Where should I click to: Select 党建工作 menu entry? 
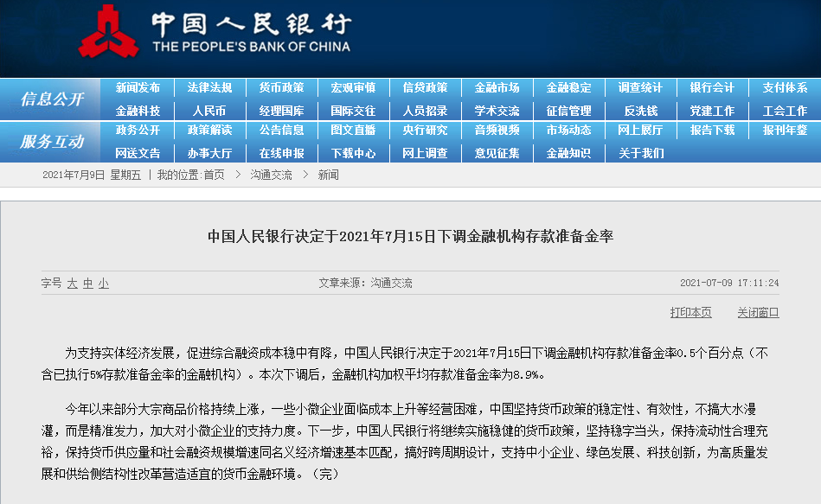click(712, 111)
